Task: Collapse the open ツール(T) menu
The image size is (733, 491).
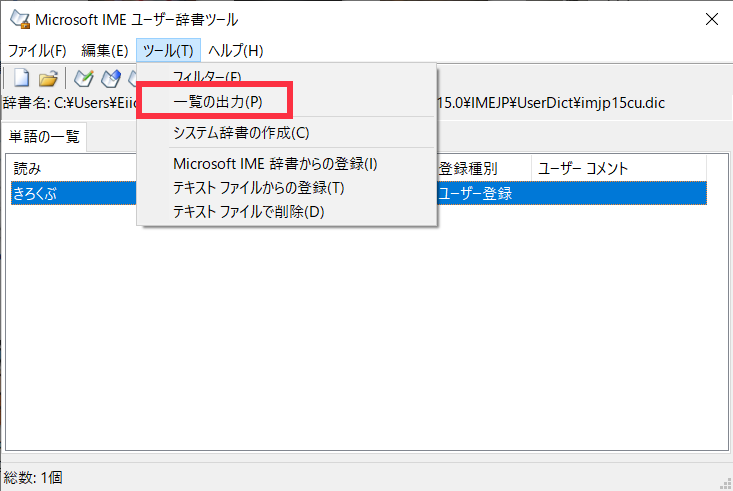Action: [x=168, y=50]
